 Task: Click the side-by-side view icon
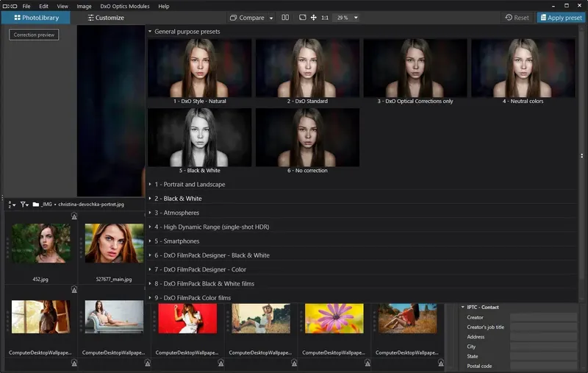pos(285,18)
